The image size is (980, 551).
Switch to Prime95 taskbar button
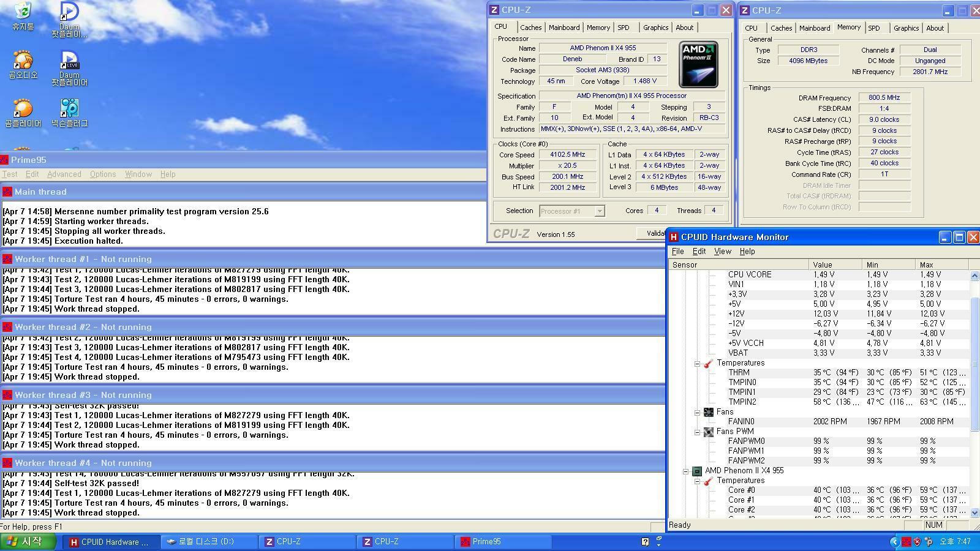(503, 542)
